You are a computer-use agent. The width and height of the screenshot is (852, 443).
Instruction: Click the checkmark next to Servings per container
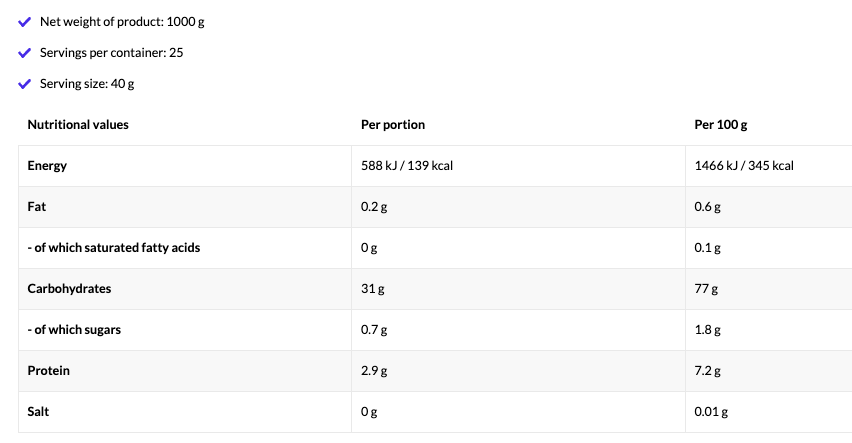(x=25, y=52)
